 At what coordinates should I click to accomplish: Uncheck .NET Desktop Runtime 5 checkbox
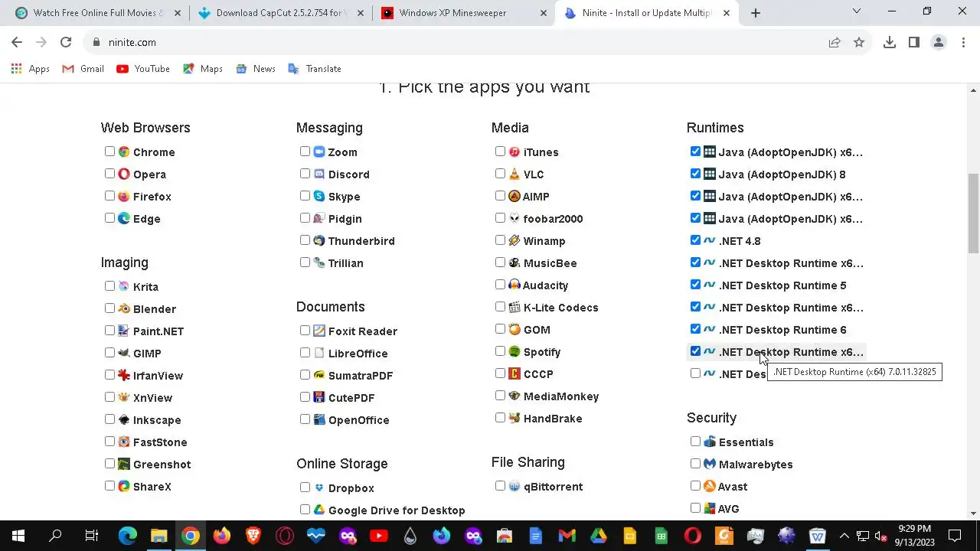click(695, 285)
